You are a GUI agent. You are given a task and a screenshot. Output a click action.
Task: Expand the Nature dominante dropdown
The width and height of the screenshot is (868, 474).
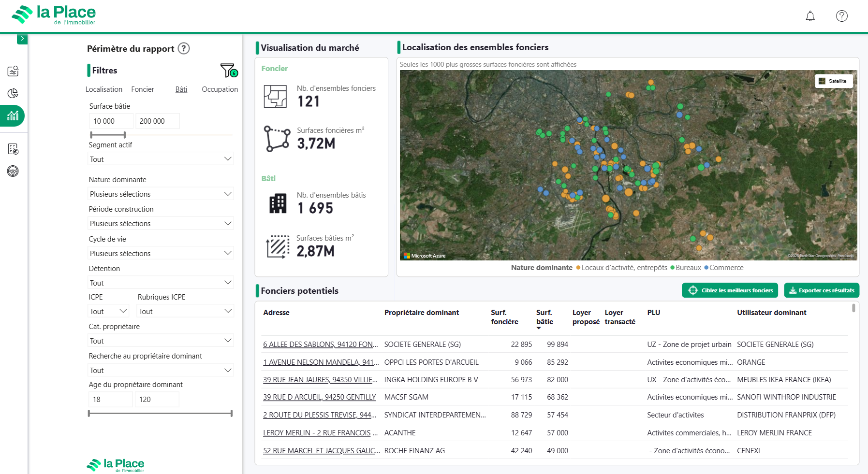coord(161,194)
